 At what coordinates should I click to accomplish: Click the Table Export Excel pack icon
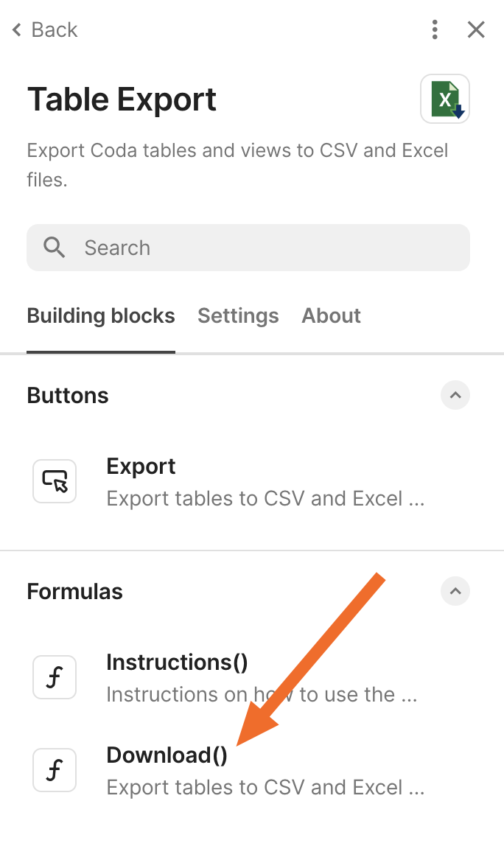click(445, 99)
